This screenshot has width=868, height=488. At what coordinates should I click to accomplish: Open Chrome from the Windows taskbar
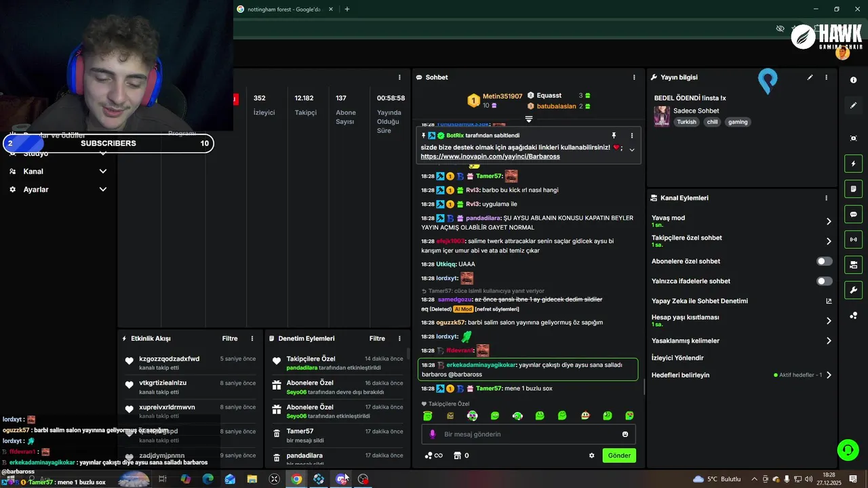[x=296, y=479]
